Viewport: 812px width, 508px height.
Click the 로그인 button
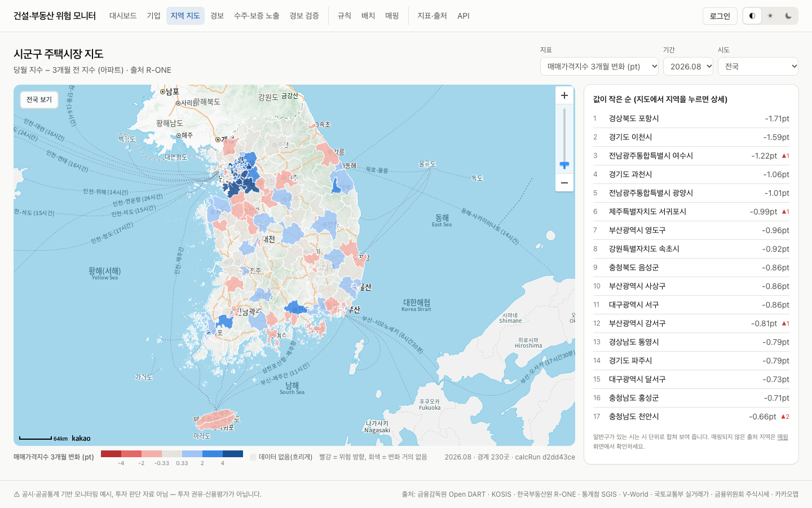coord(720,16)
